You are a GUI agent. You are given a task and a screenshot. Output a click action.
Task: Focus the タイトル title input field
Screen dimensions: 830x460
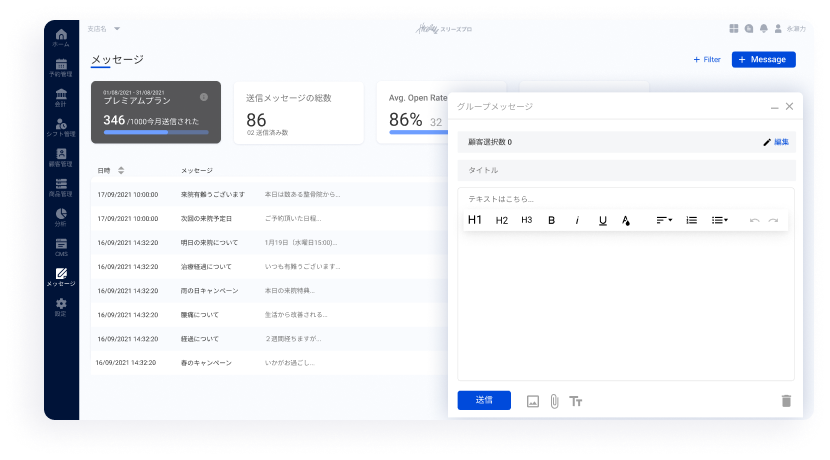pos(627,170)
